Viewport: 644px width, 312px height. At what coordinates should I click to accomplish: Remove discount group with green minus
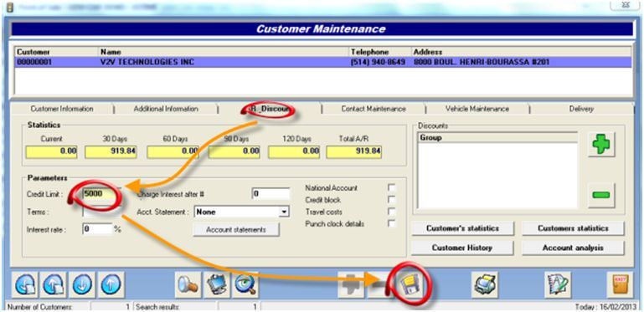coord(601,195)
